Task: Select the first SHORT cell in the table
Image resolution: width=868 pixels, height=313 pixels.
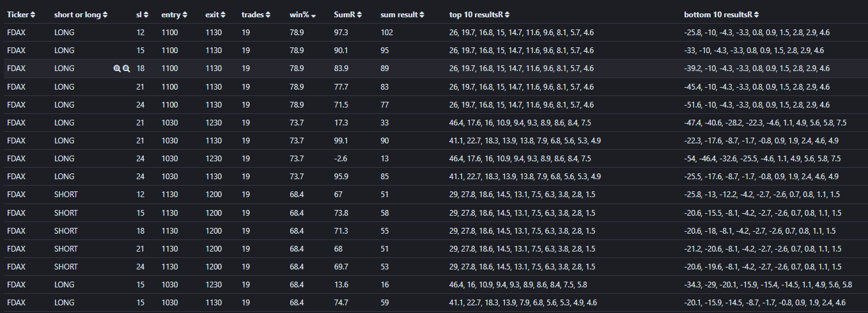Action: (x=66, y=195)
